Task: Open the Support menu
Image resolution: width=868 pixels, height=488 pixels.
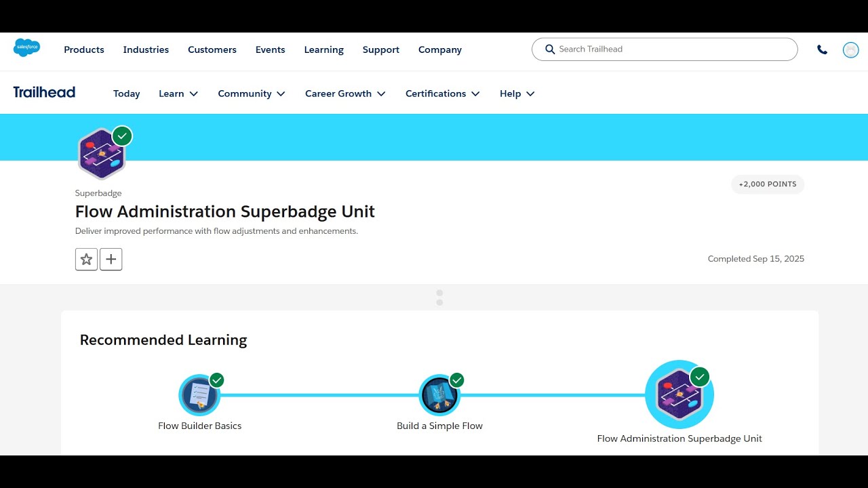Action: pyautogui.click(x=381, y=49)
